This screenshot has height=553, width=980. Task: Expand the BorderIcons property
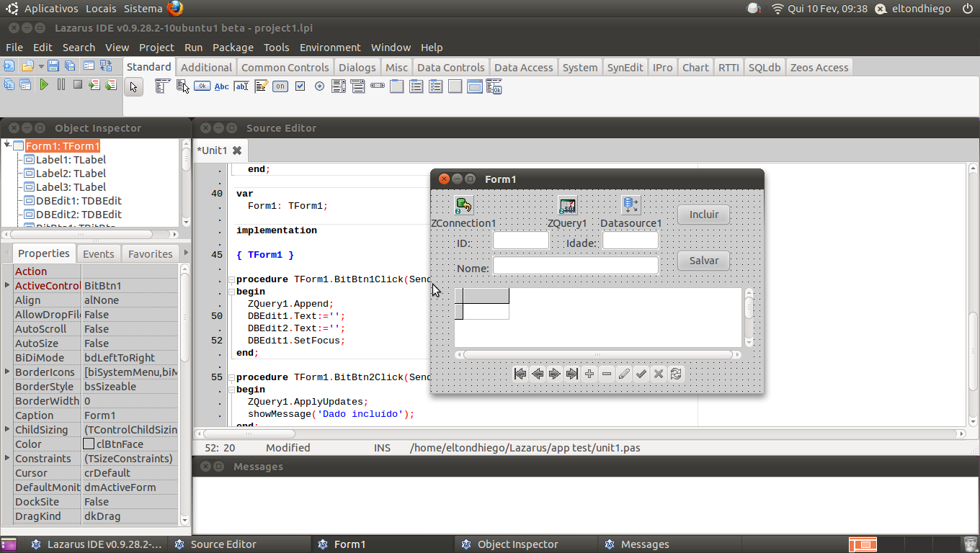tap(6, 372)
